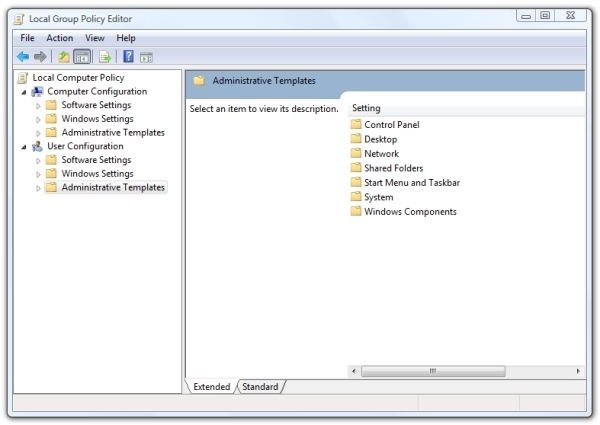Screen dimensions: 600x425
Task: Select Software Settings label under Computer Configuration
Action: click(96, 105)
